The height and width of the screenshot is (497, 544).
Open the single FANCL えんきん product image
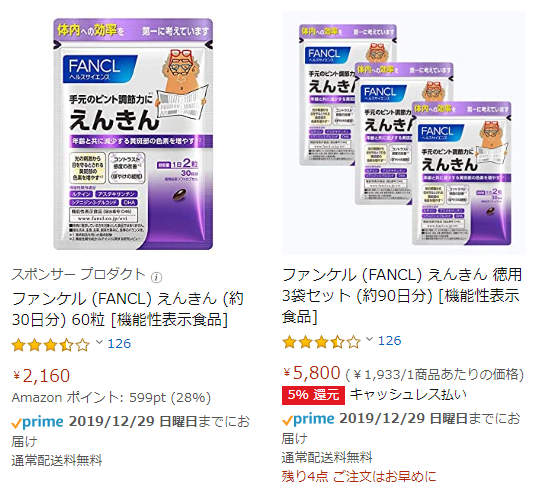coord(133,134)
